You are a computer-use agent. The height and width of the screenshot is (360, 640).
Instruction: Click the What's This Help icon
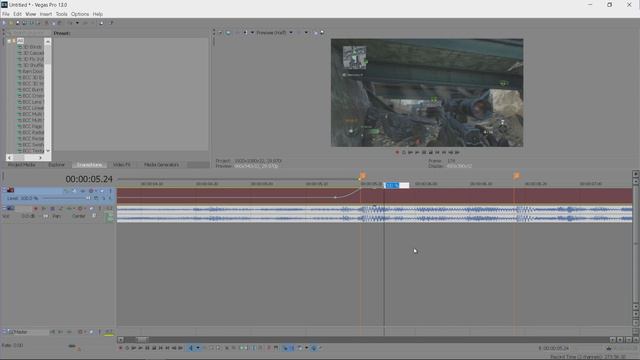click(111, 23)
